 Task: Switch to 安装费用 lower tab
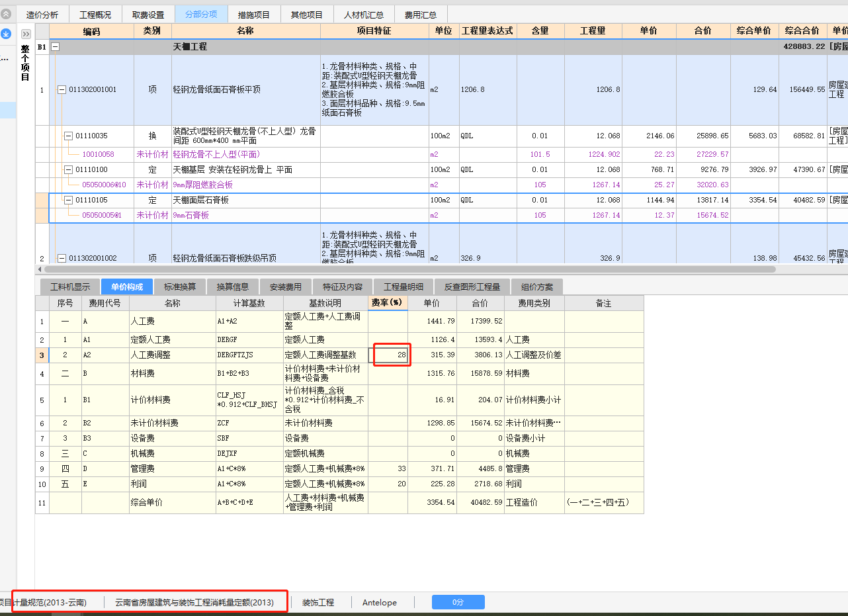click(x=286, y=286)
